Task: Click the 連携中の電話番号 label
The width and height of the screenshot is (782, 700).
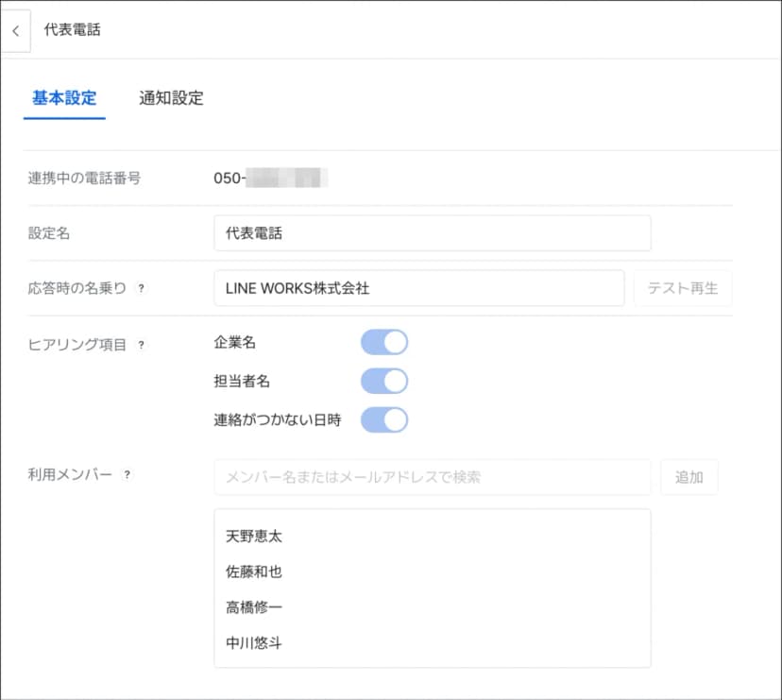Action: (84, 179)
